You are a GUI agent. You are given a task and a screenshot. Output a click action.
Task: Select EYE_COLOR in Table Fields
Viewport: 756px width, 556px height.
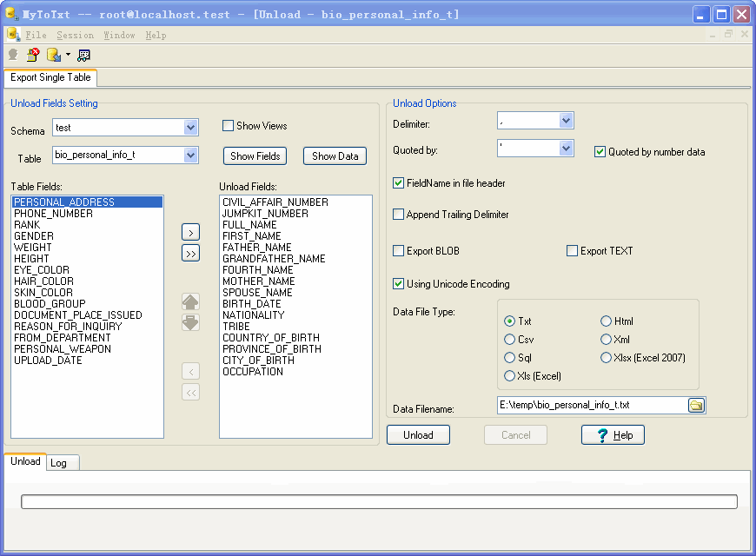point(87,270)
